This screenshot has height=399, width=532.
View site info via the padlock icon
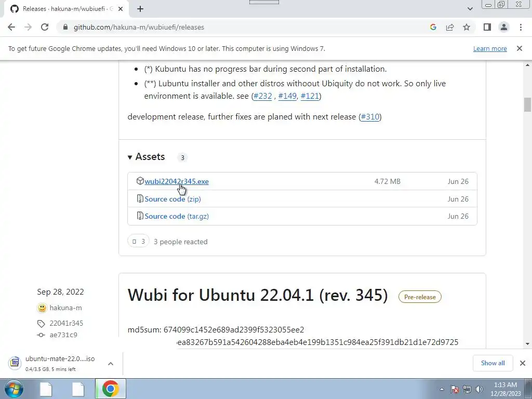pos(65,27)
